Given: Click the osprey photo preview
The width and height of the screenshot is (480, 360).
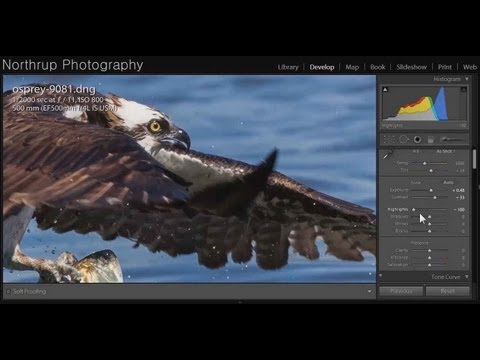Looking at the screenshot, I should pos(189,179).
